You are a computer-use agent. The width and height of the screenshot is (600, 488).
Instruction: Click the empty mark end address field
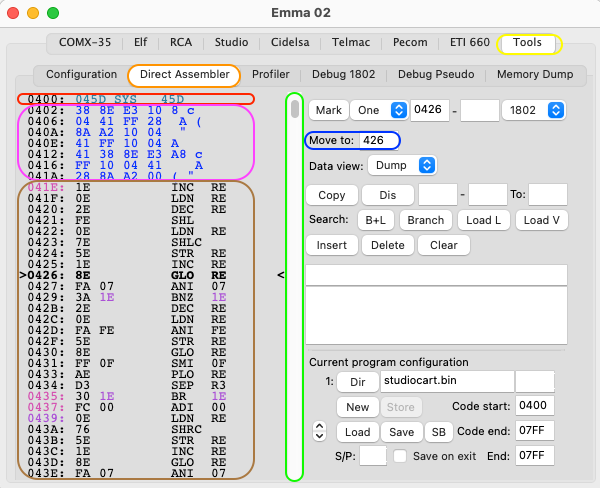coord(480,110)
